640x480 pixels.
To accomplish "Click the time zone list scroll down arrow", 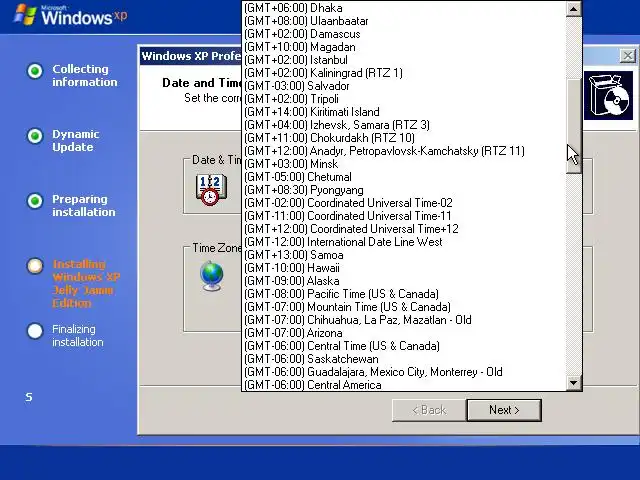I will pyautogui.click(x=573, y=383).
